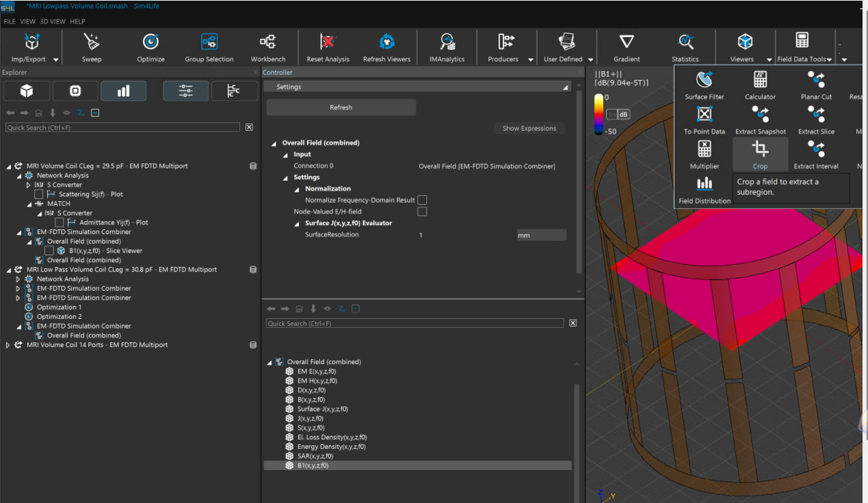The image size is (868, 503).
Task: Enable Normalize Frequency-Domain Result checkbox
Action: click(x=422, y=200)
